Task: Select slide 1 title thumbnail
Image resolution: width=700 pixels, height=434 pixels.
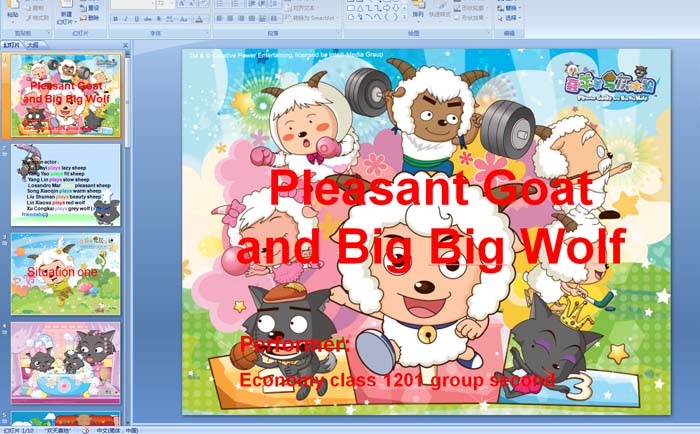Action: (x=66, y=96)
